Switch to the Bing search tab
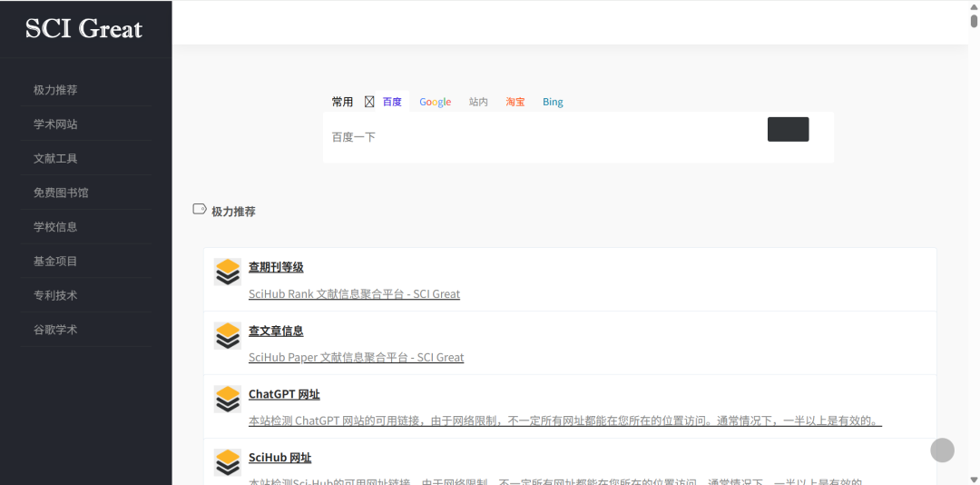980x485 pixels. tap(553, 102)
